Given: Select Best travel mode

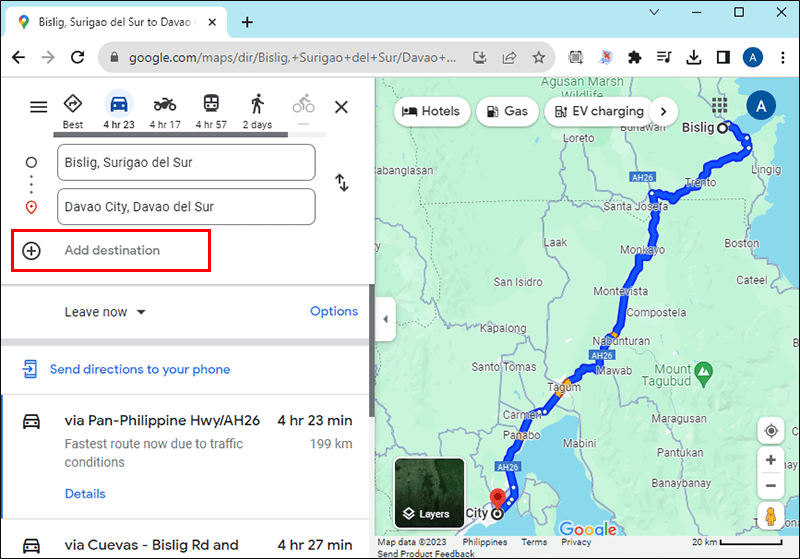Looking at the screenshot, I should point(73,111).
